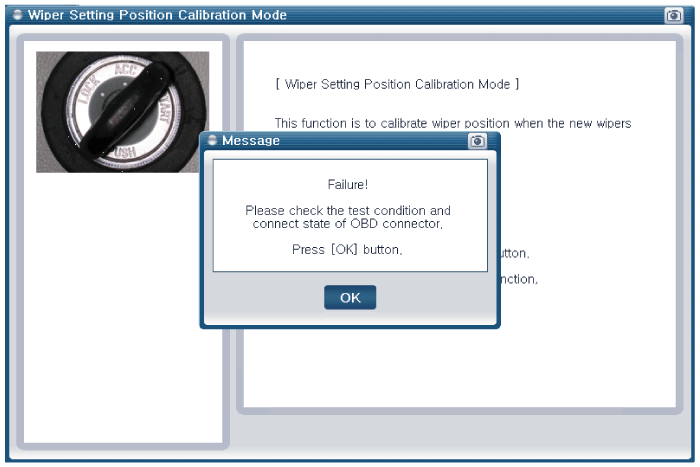The image size is (700, 467).
Task: Click the OK button in Message dialog
Action: pyautogui.click(x=350, y=298)
